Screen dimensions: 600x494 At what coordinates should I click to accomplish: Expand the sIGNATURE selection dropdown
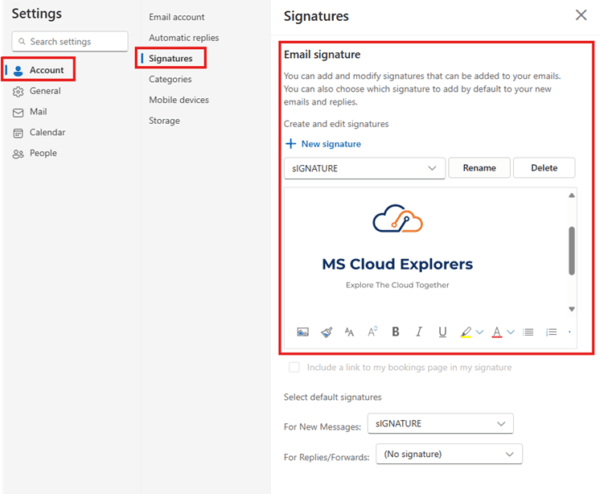coord(365,168)
